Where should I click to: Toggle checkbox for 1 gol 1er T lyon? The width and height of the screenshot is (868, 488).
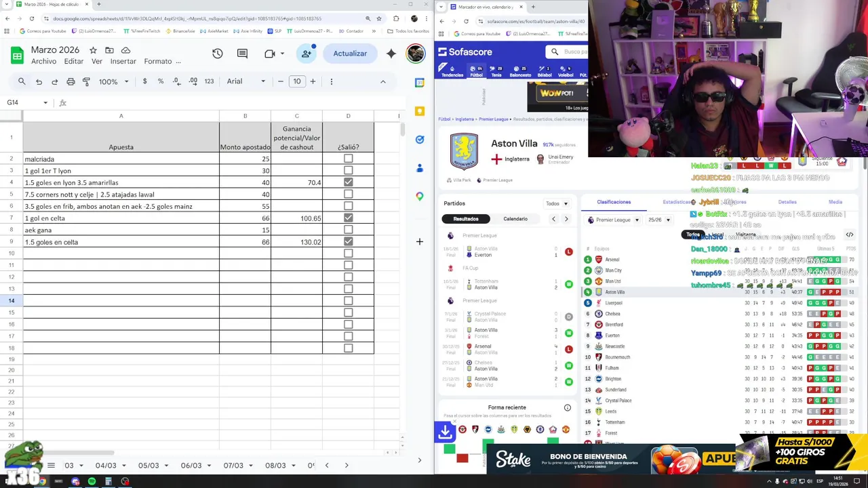tap(348, 171)
